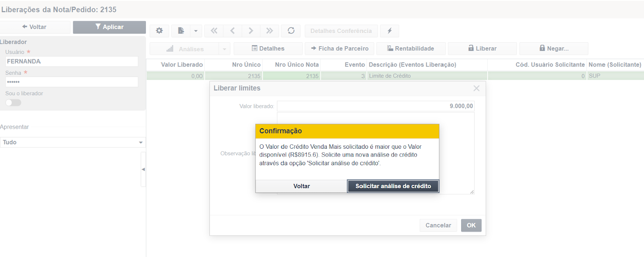644x257 pixels.
Task: Go to last record icon
Action: pyautogui.click(x=270, y=31)
